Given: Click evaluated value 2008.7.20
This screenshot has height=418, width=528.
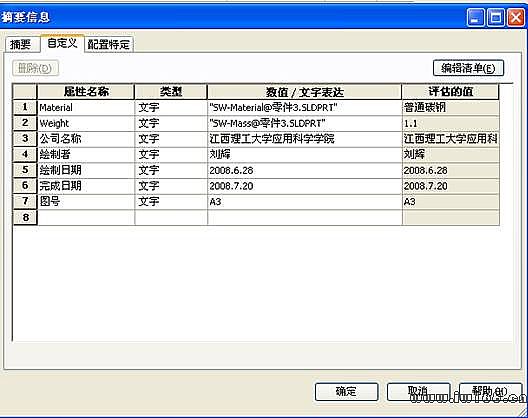Looking at the screenshot, I should tap(451, 186).
